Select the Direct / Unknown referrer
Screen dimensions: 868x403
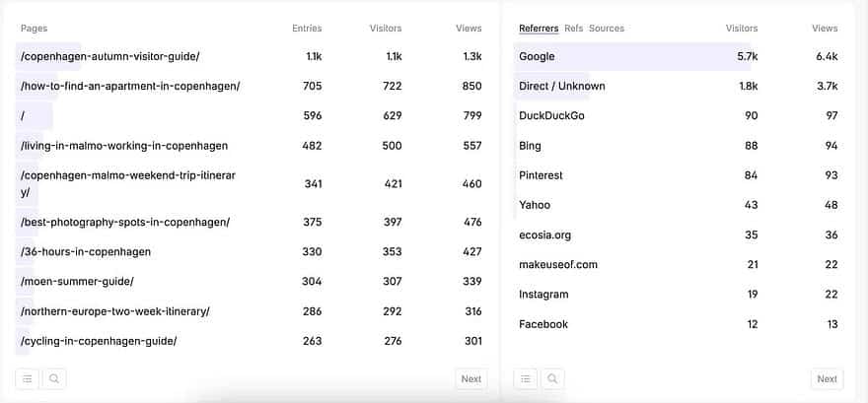[562, 86]
